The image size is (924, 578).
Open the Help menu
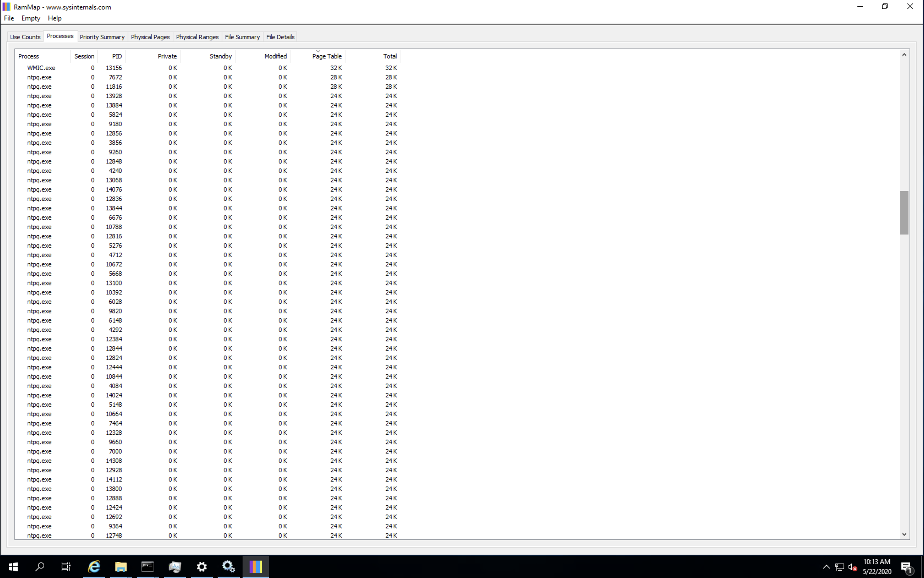click(55, 18)
